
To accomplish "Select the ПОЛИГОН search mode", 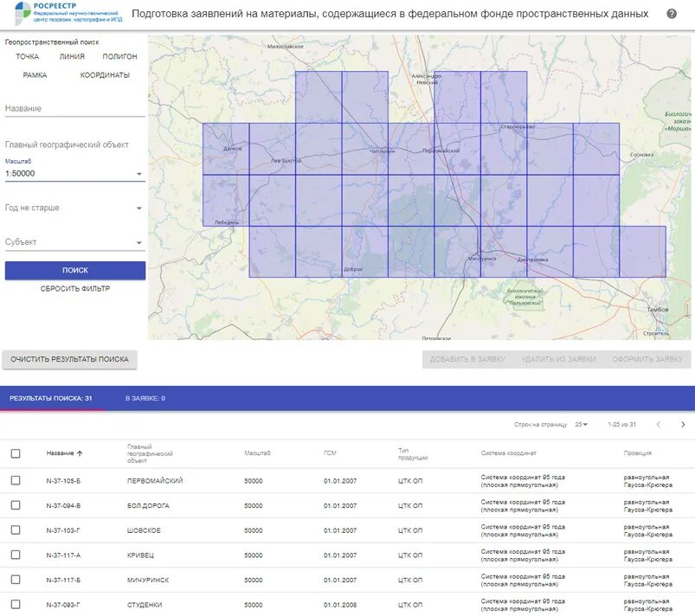I will pyautogui.click(x=119, y=56).
